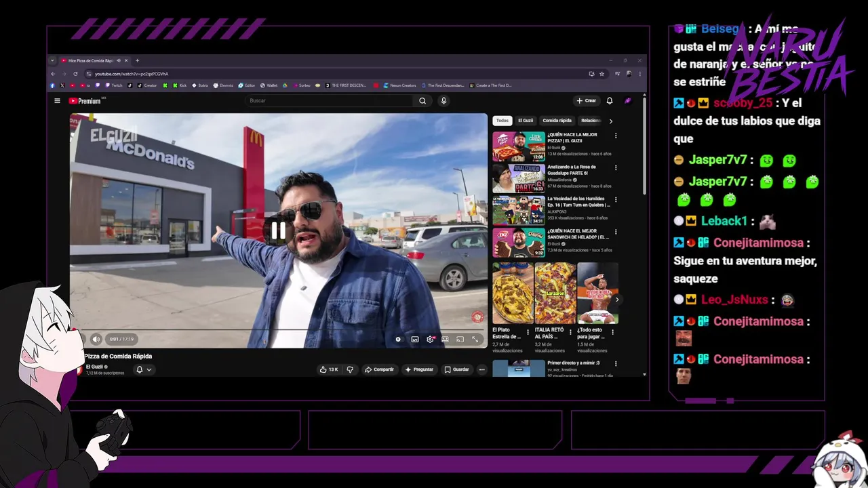The width and height of the screenshot is (868, 488).
Task: Open the Wallet bookmark
Action: tap(269, 85)
